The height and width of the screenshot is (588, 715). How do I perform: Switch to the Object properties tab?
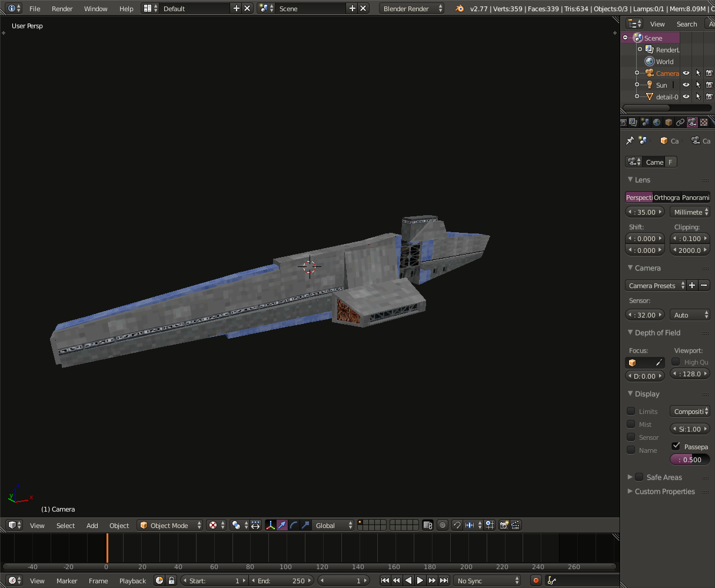669,122
